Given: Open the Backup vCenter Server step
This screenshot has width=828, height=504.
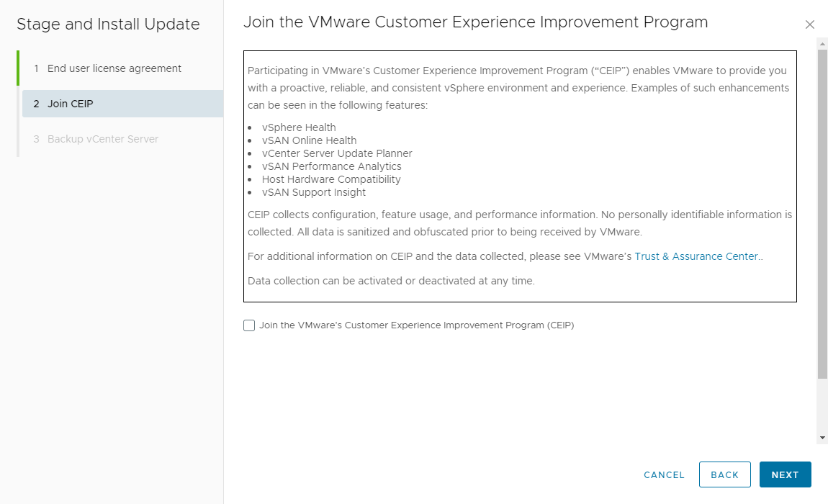Looking at the screenshot, I should [102, 139].
